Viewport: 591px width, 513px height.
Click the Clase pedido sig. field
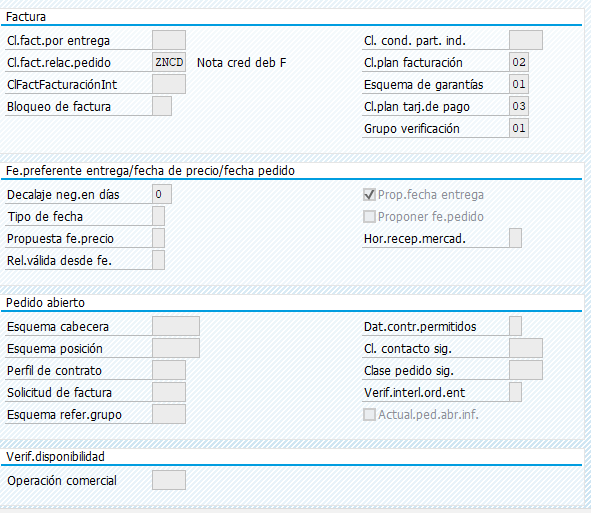coord(526,370)
